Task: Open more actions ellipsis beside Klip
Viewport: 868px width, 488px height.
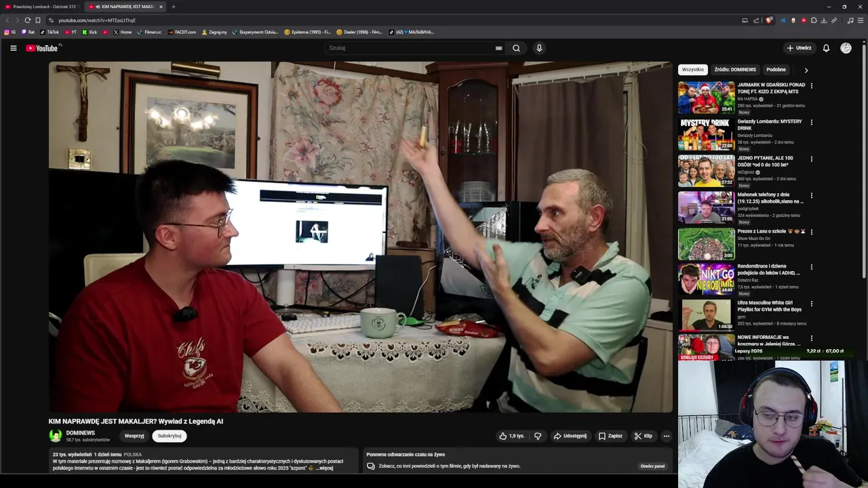Action: coord(667,436)
